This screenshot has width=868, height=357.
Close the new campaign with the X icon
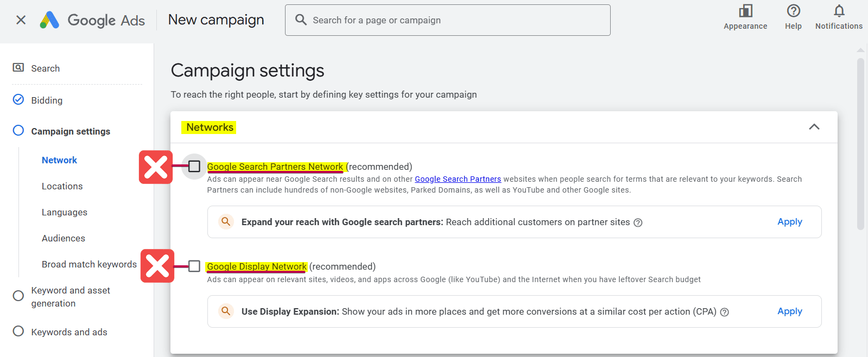pos(21,20)
